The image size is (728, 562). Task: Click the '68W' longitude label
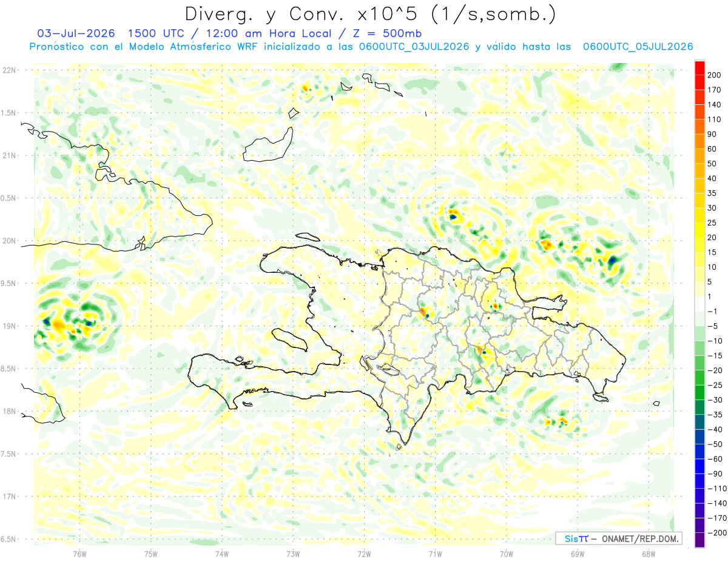[649, 553]
